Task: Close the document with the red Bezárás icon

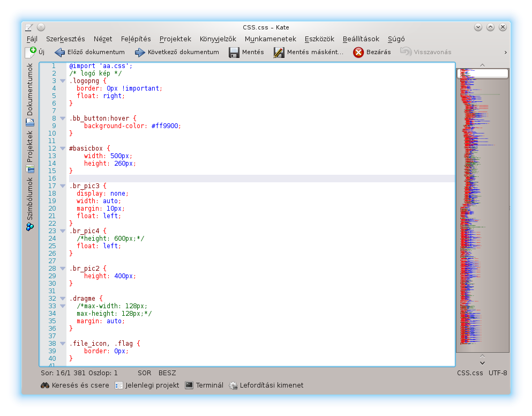Action: (x=358, y=53)
